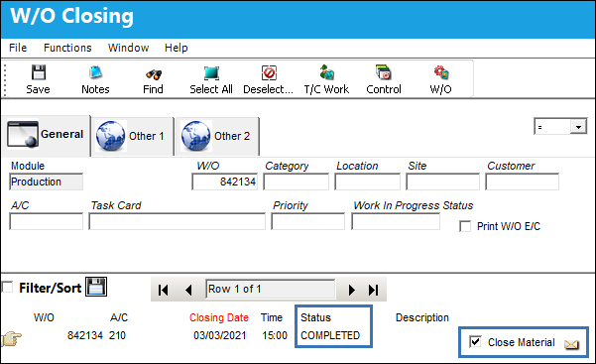Click the W/O field containing 842134

coord(225,182)
